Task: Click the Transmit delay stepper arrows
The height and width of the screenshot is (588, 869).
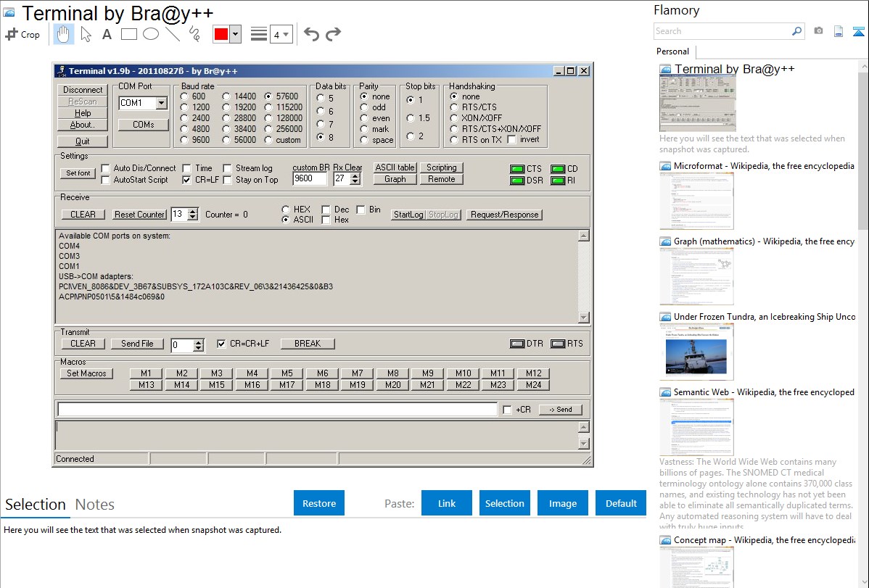Action: tap(199, 345)
